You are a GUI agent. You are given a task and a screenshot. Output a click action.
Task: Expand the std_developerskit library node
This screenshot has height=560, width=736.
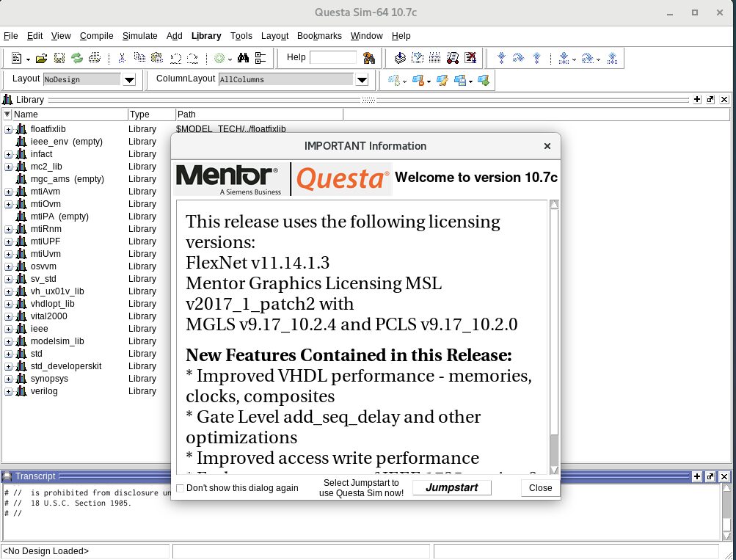(9, 366)
